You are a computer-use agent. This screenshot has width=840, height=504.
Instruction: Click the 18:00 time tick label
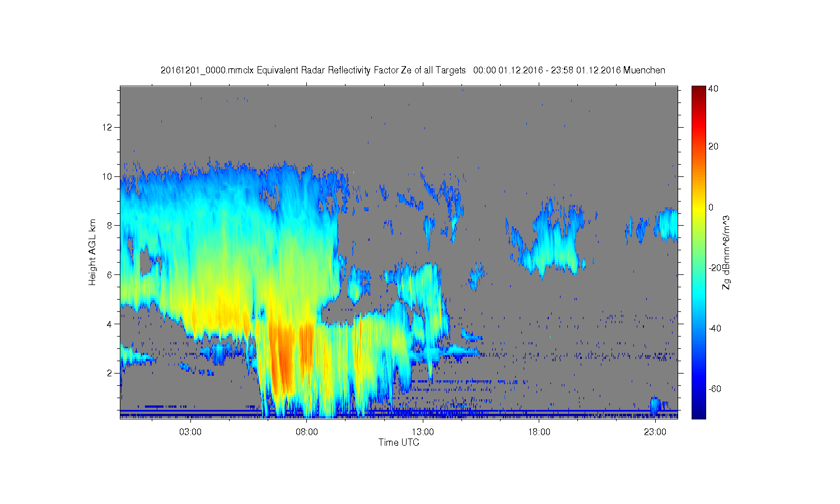[x=539, y=432]
